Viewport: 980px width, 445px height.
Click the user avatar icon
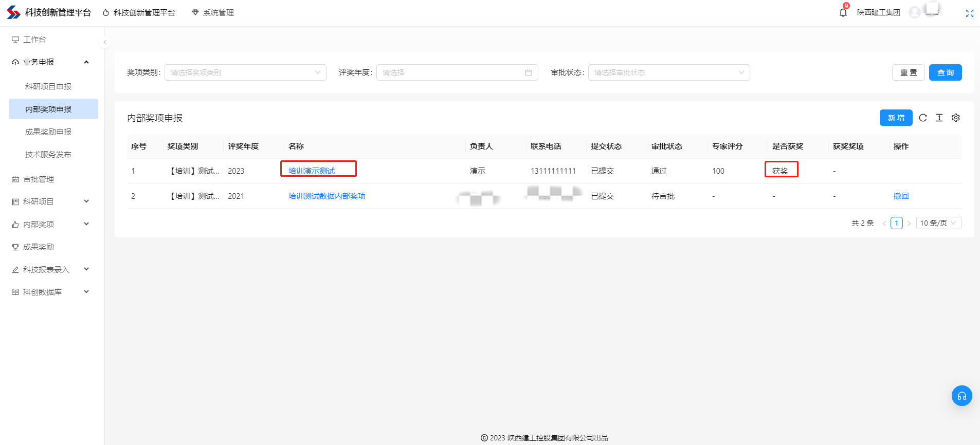[x=914, y=12]
